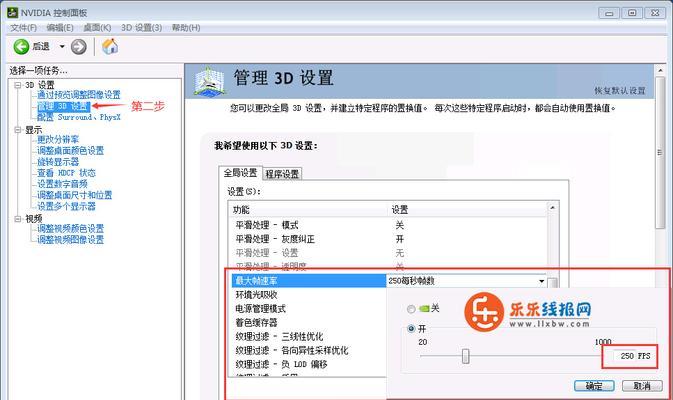The height and width of the screenshot is (400, 673).
Task: Open the 帮助(H) menu
Action: point(186,27)
